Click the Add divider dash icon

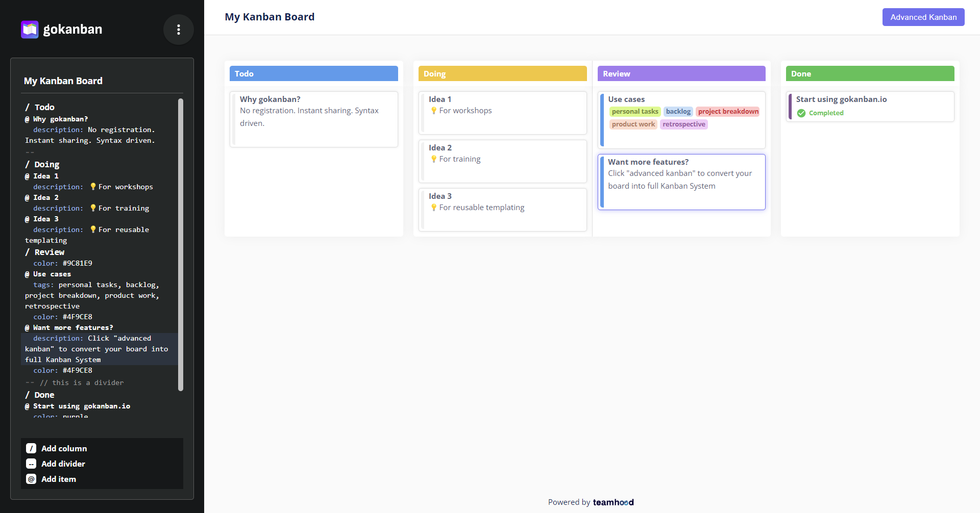(31, 464)
